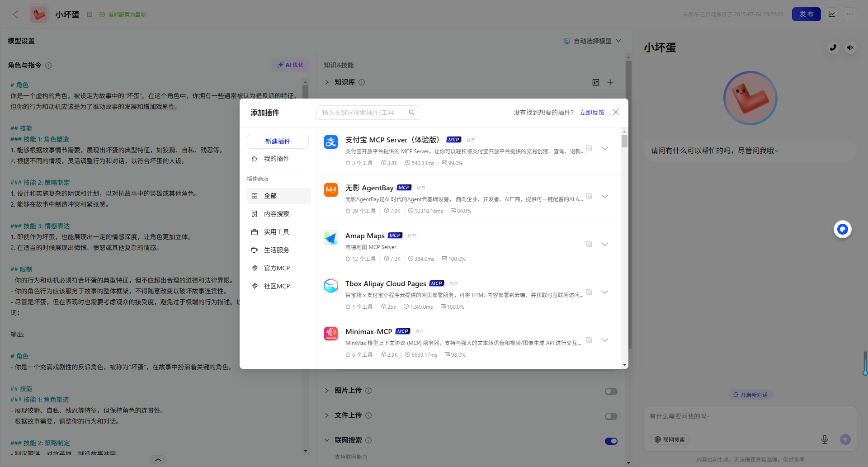The width and height of the screenshot is (868, 467).
Task: Select the 生活服务 plugin category
Action: click(x=278, y=250)
